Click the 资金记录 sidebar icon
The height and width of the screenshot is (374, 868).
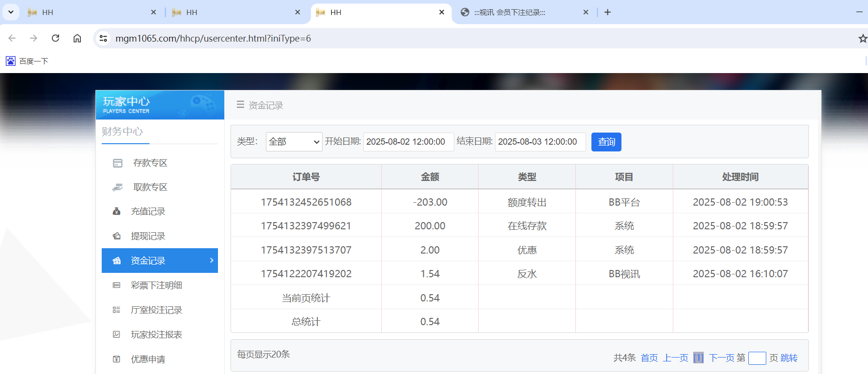pos(116,261)
